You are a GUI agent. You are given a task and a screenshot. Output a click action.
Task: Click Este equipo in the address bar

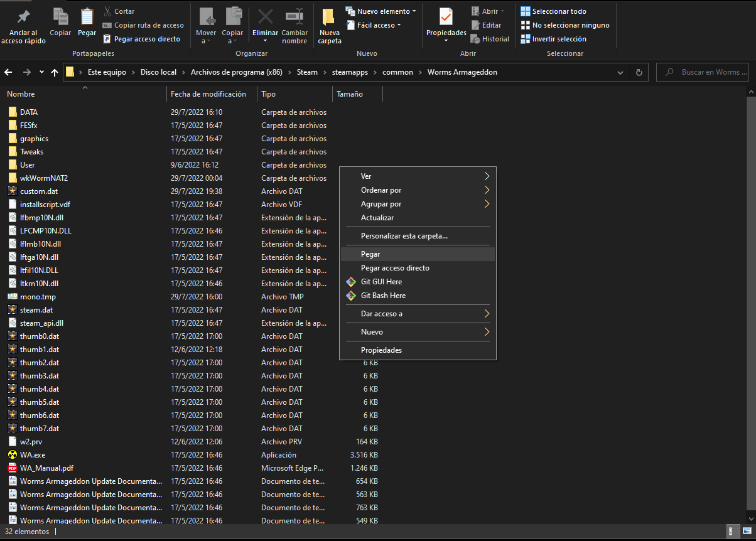coord(107,72)
